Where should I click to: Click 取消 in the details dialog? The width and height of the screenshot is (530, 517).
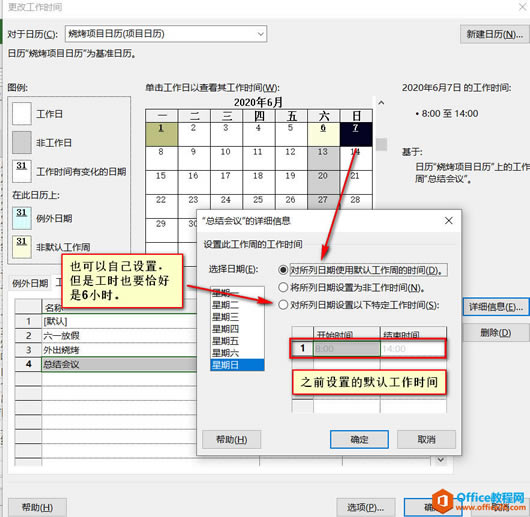click(426, 439)
